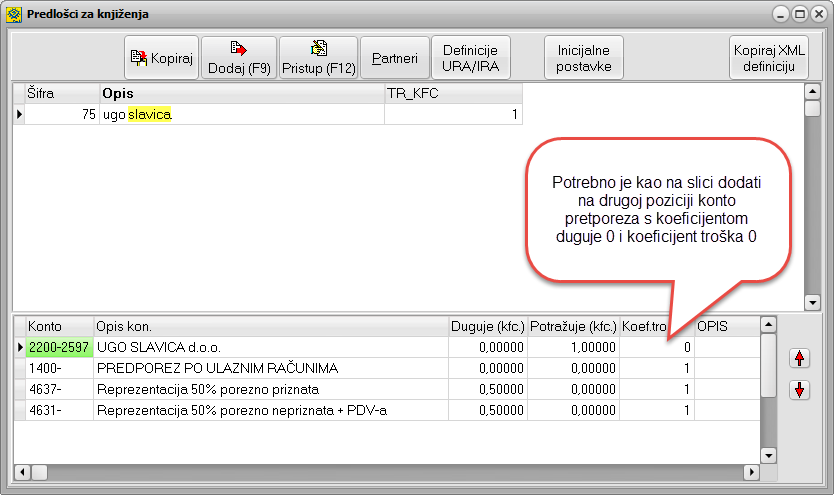Image resolution: width=834 pixels, height=495 pixels.
Task: Click lower grid vertical scroll up arrow
Action: click(x=769, y=324)
